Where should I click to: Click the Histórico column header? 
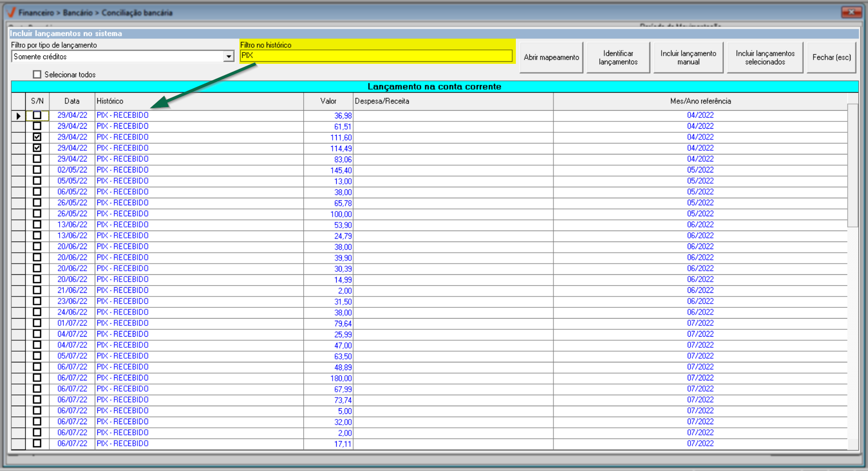(199, 101)
